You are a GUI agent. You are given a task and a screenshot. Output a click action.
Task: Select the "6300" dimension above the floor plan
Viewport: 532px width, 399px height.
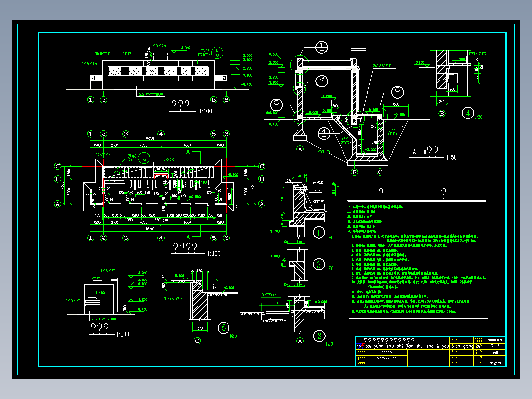coord(188,145)
